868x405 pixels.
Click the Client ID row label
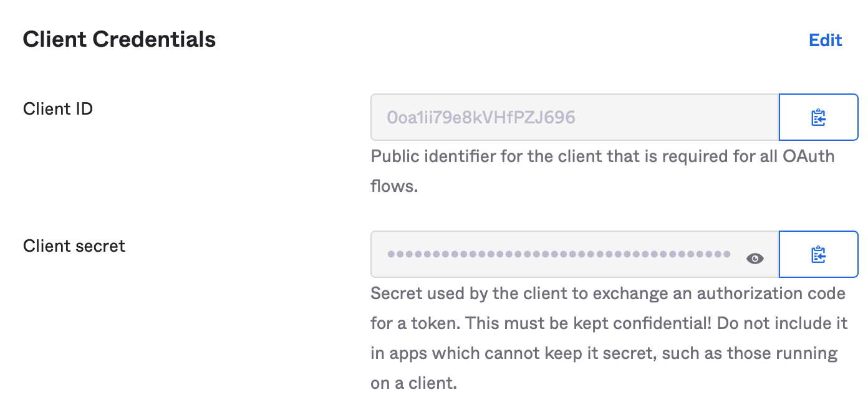coord(57,108)
